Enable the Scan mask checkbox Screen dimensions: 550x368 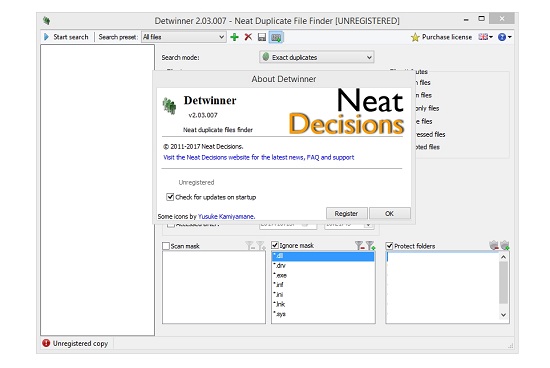(x=166, y=246)
